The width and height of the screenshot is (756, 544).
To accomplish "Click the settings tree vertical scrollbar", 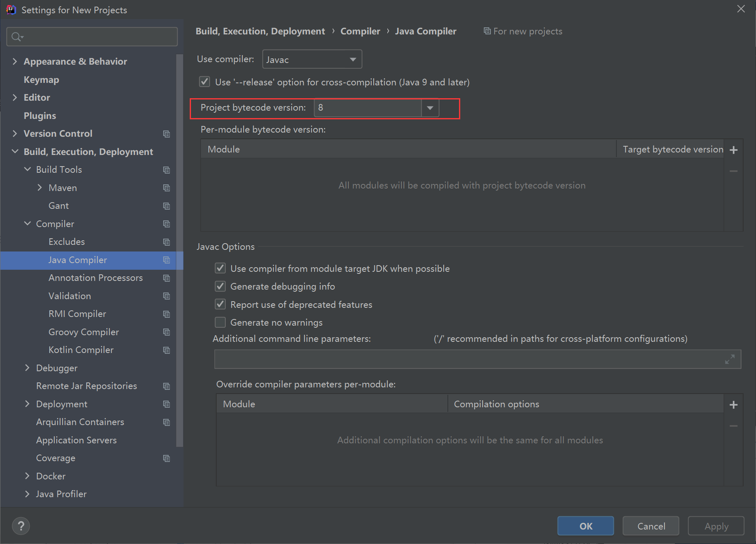I will (x=179, y=251).
